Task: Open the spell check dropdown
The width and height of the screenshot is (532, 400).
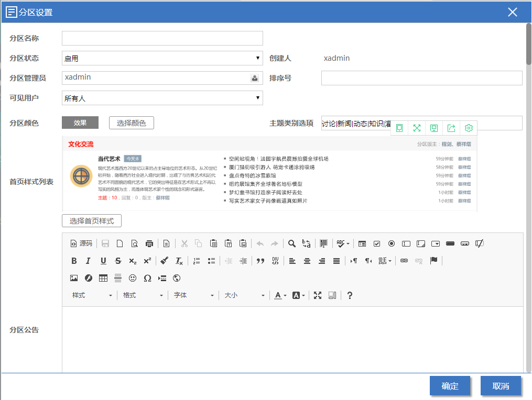Action: pos(343,243)
